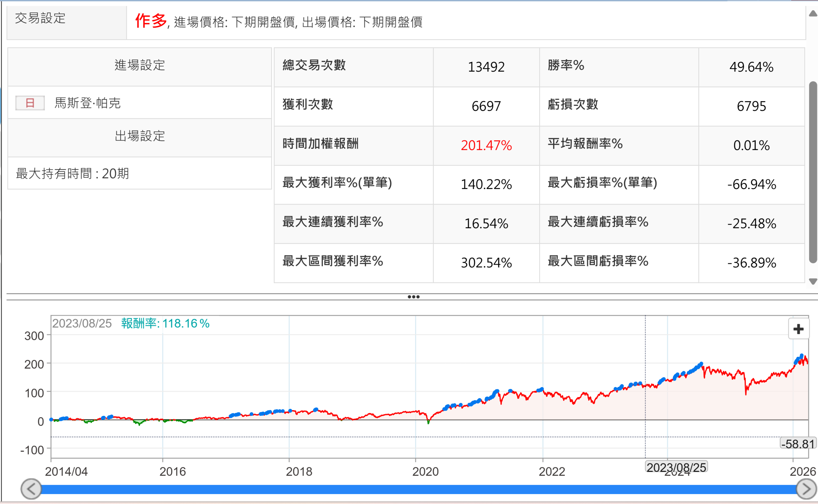Click the 交易設定 label cell

[x=40, y=18]
